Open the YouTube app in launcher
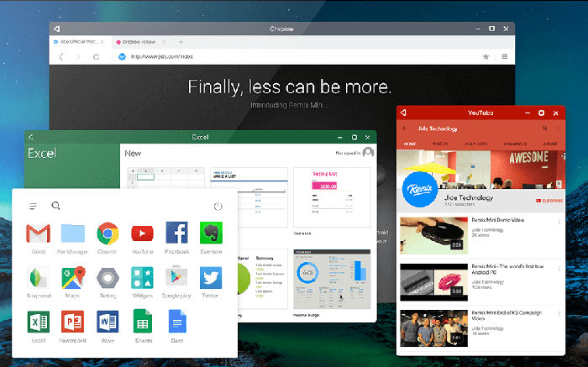 [143, 233]
